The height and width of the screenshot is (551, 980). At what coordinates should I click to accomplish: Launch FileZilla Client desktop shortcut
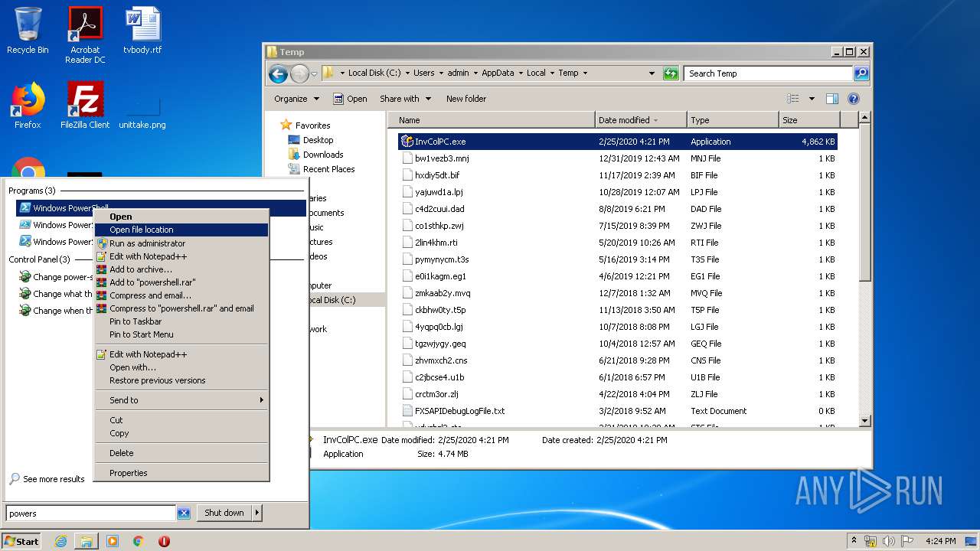pyautogui.click(x=85, y=106)
